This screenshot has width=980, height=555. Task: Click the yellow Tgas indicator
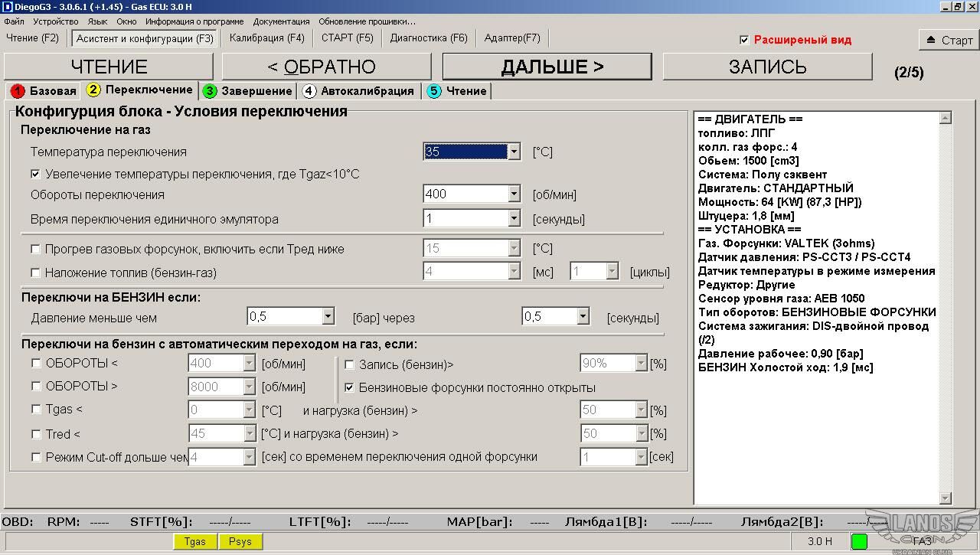[x=195, y=541]
